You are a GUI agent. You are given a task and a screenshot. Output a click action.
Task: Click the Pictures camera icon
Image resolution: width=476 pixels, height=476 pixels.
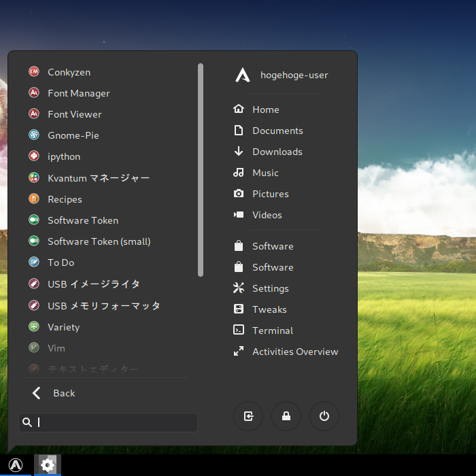239,193
